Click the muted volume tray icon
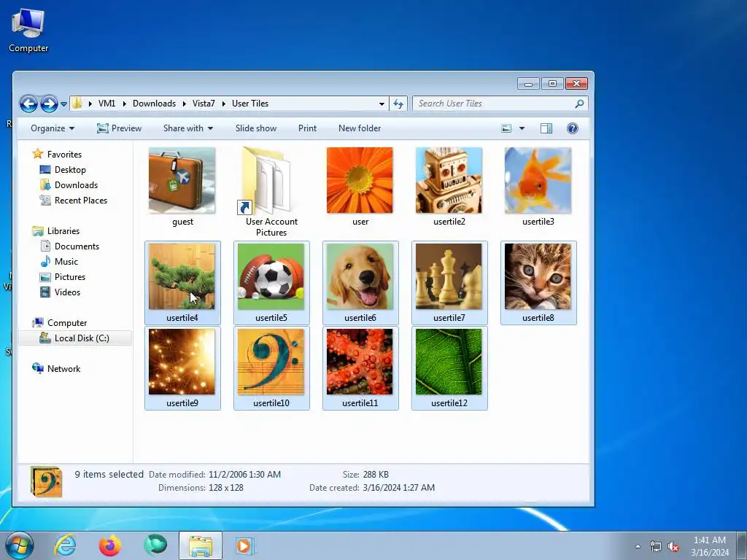This screenshot has width=747, height=560. 673,546
